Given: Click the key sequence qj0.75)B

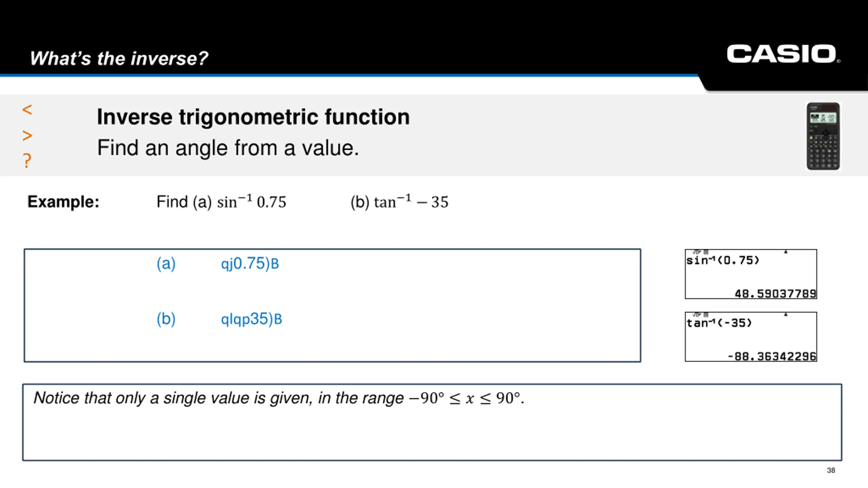Looking at the screenshot, I should tap(250, 264).
